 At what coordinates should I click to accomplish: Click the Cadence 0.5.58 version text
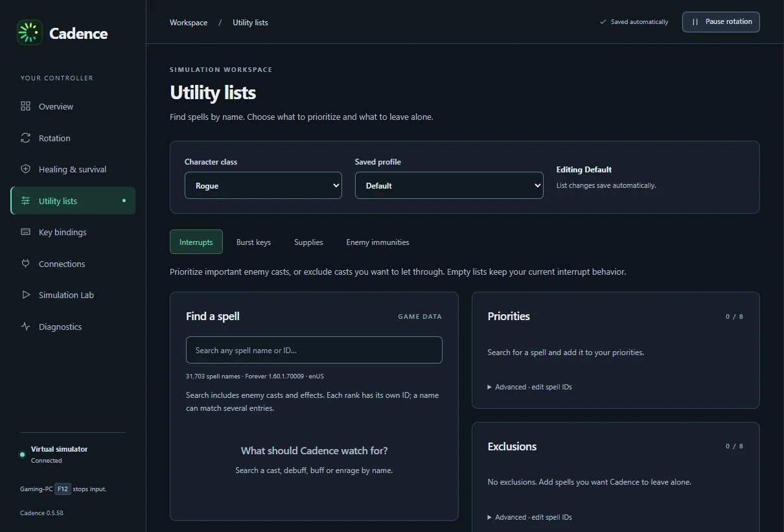[x=41, y=513]
